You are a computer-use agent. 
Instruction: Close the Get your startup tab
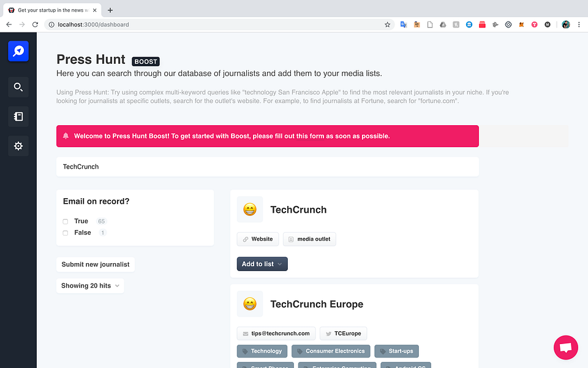[x=94, y=10]
